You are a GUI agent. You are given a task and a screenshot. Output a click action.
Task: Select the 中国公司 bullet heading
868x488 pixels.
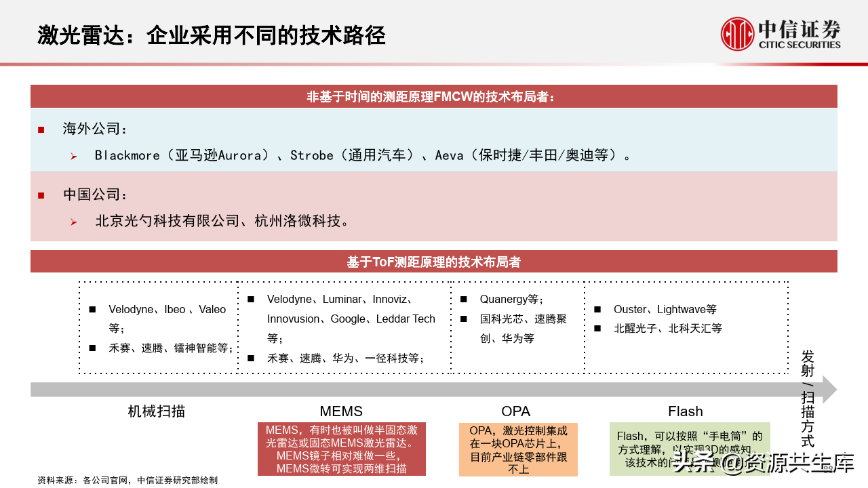point(95,195)
